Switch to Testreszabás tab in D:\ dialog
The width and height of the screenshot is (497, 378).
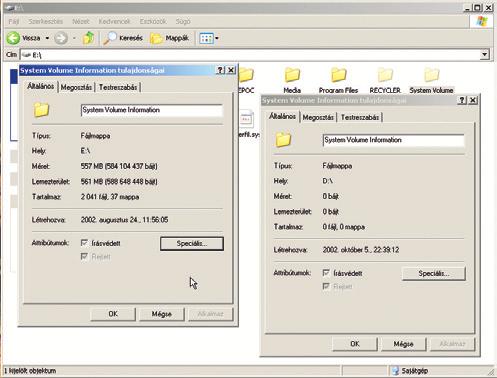[360, 117]
